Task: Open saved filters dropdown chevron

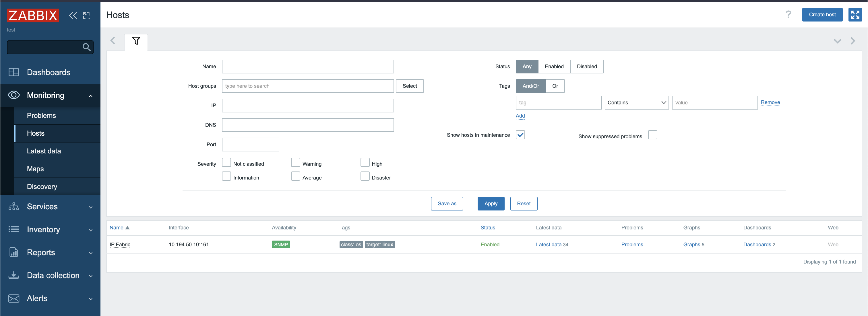Action: [x=837, y=41]
